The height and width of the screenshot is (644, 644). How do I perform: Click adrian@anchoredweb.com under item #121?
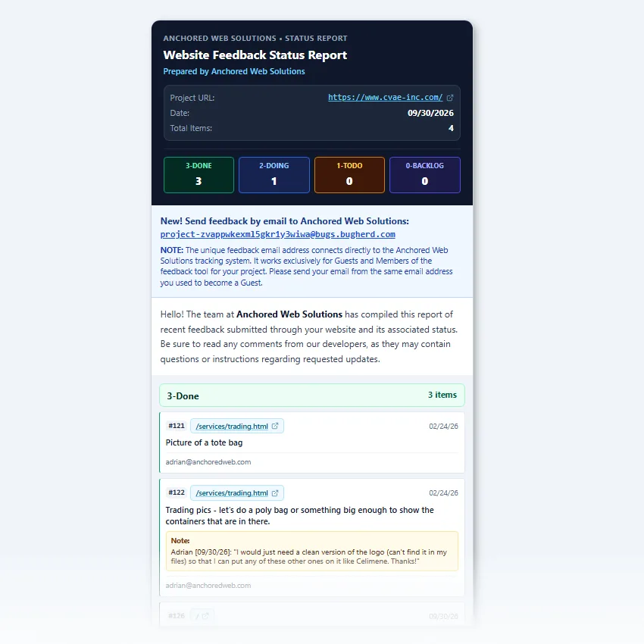click(x=208, y=462)
